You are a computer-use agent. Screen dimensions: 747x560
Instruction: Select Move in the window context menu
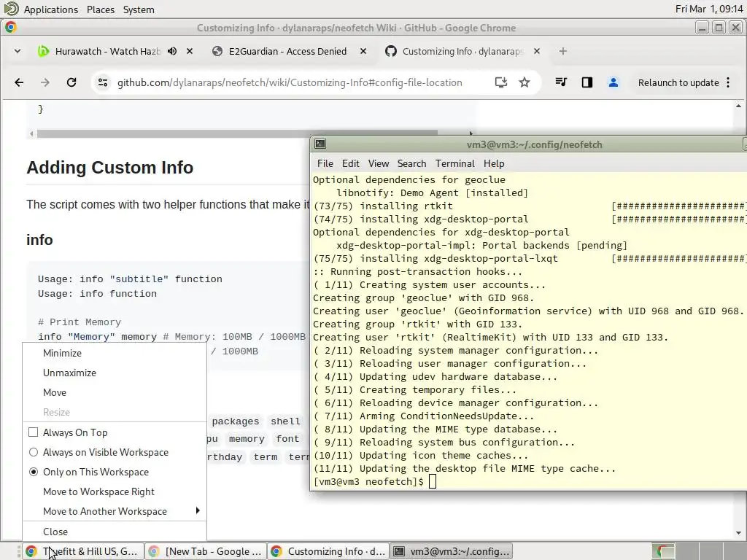tap(115, 392)
